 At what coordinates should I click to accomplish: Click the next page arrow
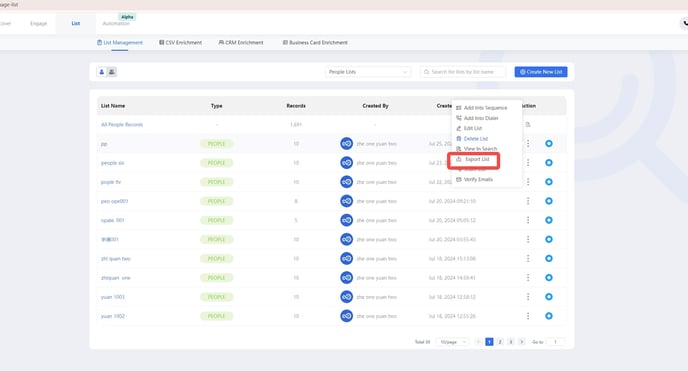click(521, 342)
